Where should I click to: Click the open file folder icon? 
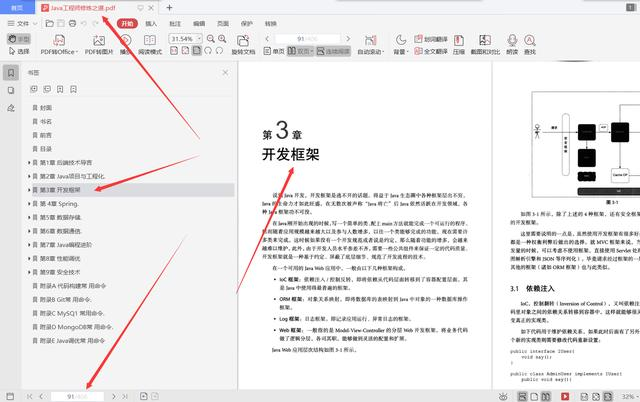click(49, 23)
